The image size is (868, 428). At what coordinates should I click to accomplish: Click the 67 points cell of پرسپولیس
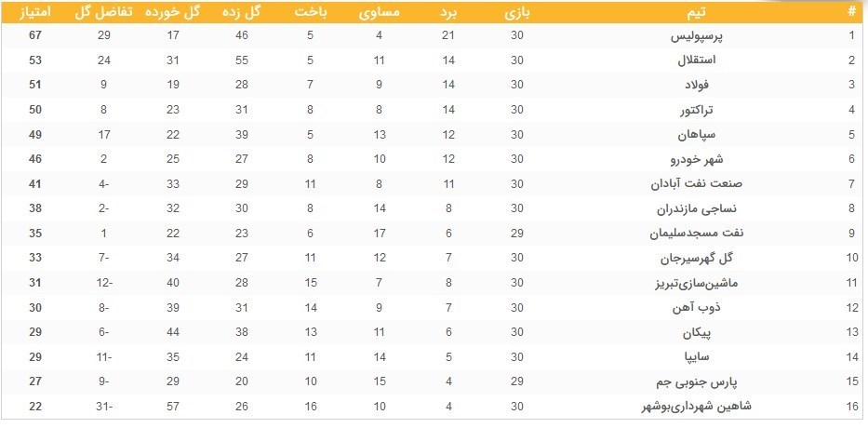point(34,36)
